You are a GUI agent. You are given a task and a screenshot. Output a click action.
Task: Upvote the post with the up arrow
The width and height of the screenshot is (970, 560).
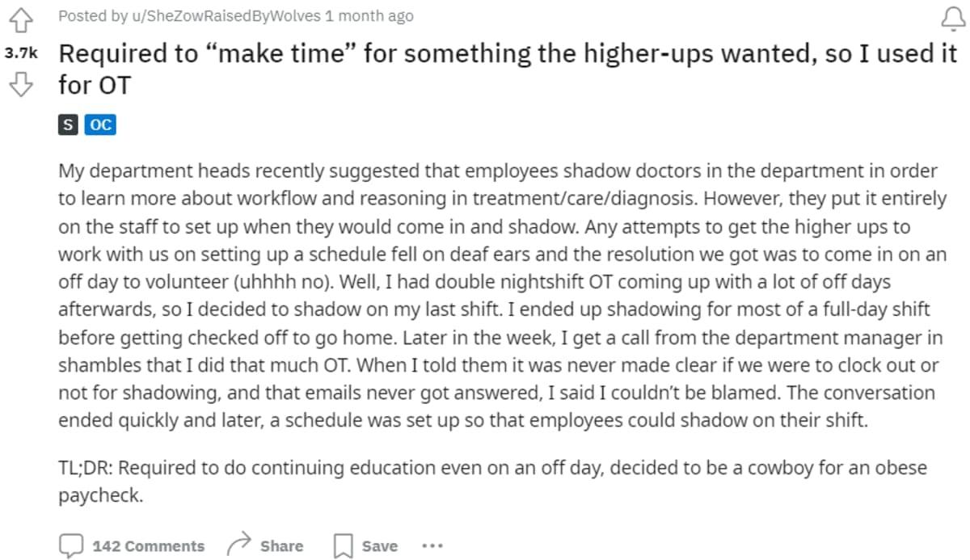coord(20,17)
